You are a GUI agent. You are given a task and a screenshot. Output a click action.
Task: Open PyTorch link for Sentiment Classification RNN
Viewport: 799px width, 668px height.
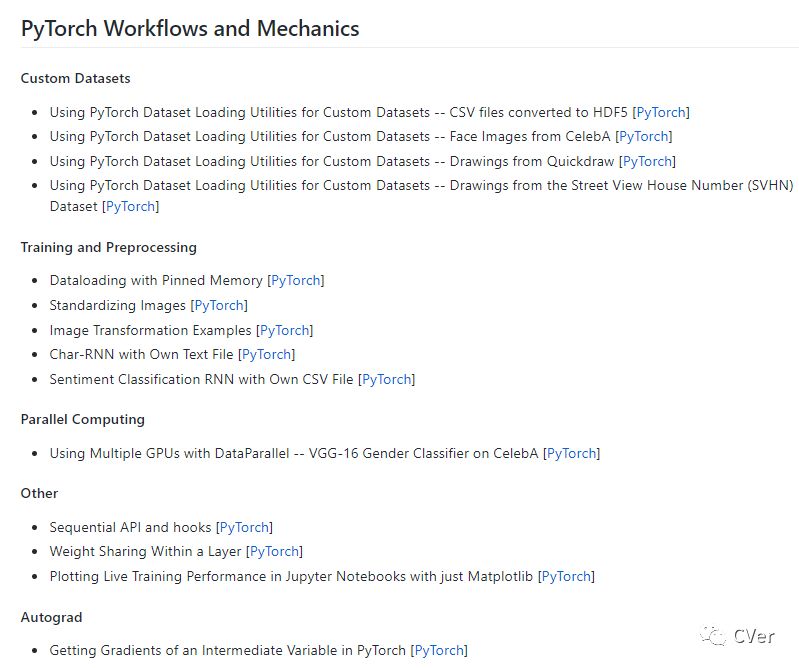[387, 379]
